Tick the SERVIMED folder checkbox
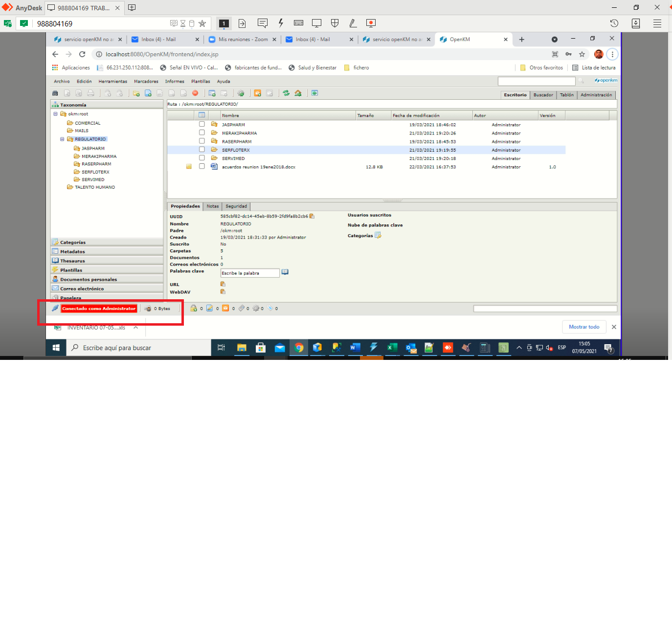 pyautogui.click(x=202, y=158)
